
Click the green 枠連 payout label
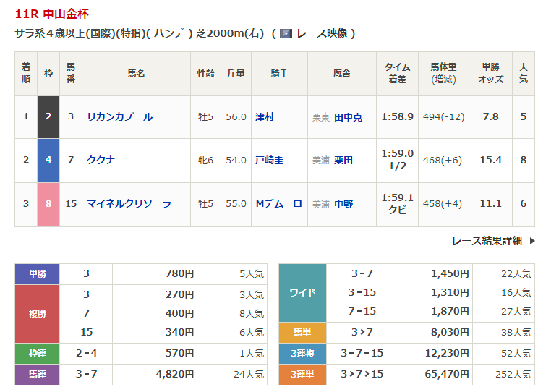pyautogui.click(x=38, y=353)
